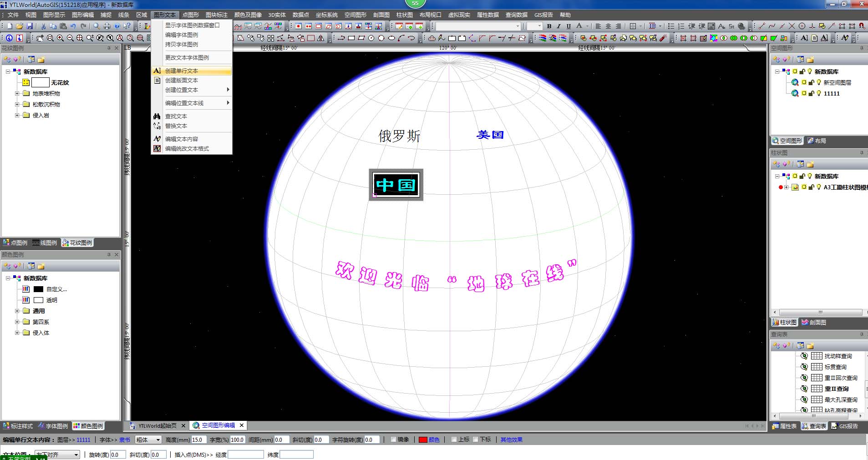Select the mirror flip tool icon
The height and width of the screenshot is (460, 868).
click(x=321, y=38)
